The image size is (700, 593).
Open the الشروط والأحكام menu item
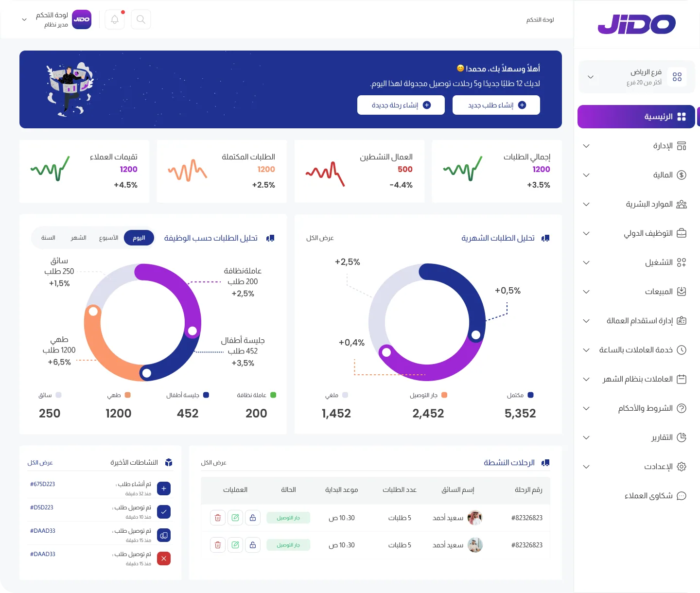[636, 408]
